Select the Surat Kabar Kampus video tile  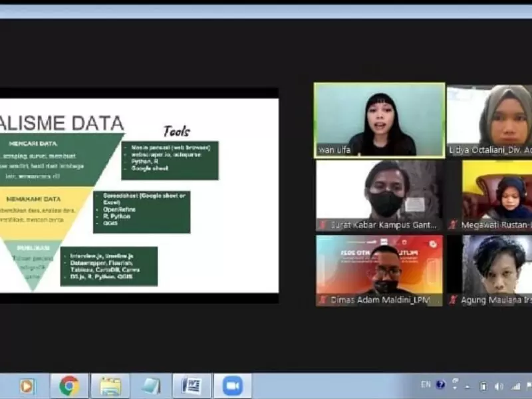point(379,196)
